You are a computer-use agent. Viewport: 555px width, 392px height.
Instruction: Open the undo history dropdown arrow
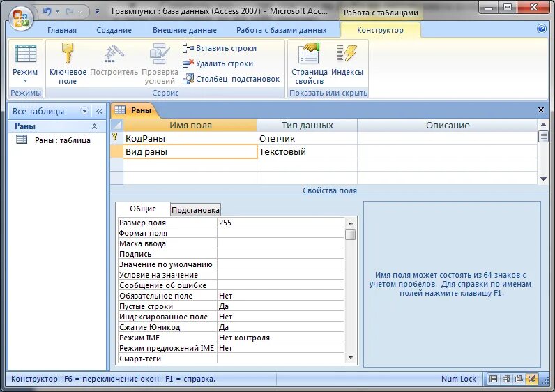[57, 12]
